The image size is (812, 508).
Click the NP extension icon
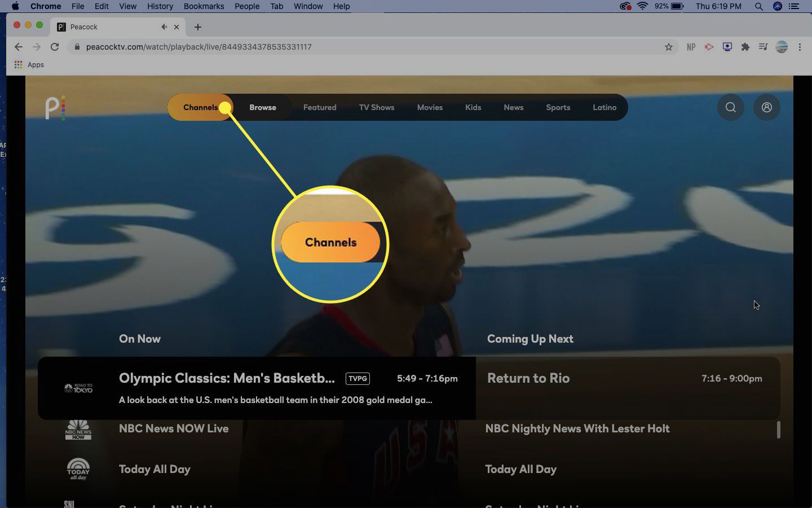[691, 47]
